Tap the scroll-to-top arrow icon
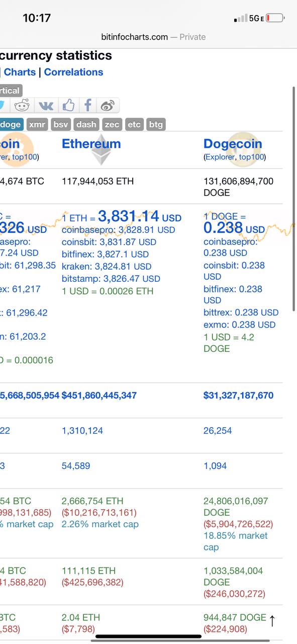The height and width of the screenshot is (644, 297). (272, 621)
